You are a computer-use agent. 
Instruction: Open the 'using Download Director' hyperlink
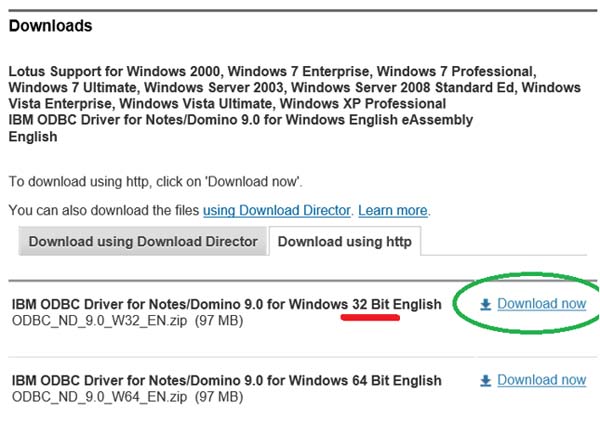tap(277, 211)
